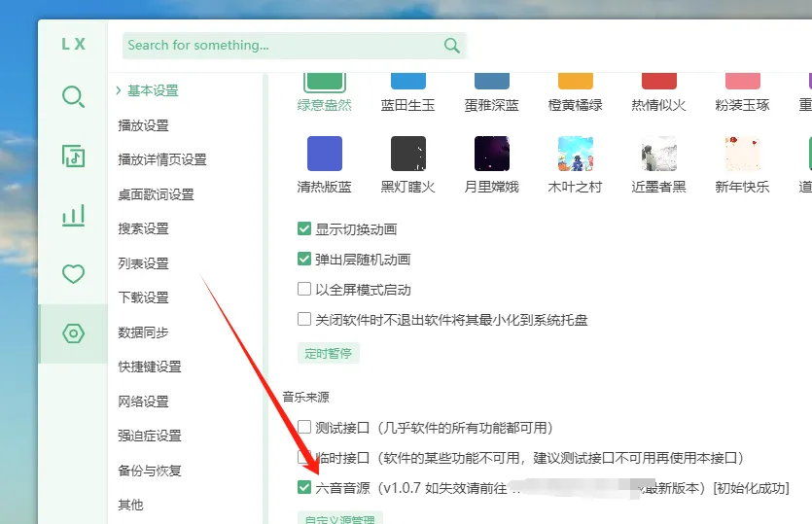Open 桌面歌词设置 section
The width and height of the screenshot is (812, 524).
[x=156, y=194]
